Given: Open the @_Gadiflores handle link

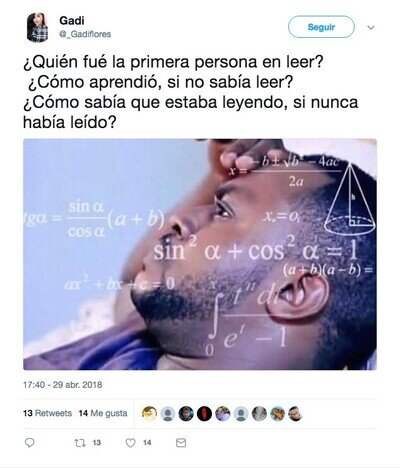Looking at the screenshot, I should click(x=85, y=34).
